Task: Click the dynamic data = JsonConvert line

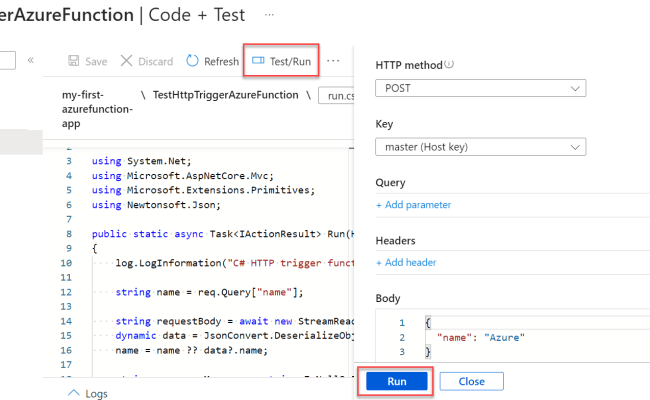Action: coord(235,335)
